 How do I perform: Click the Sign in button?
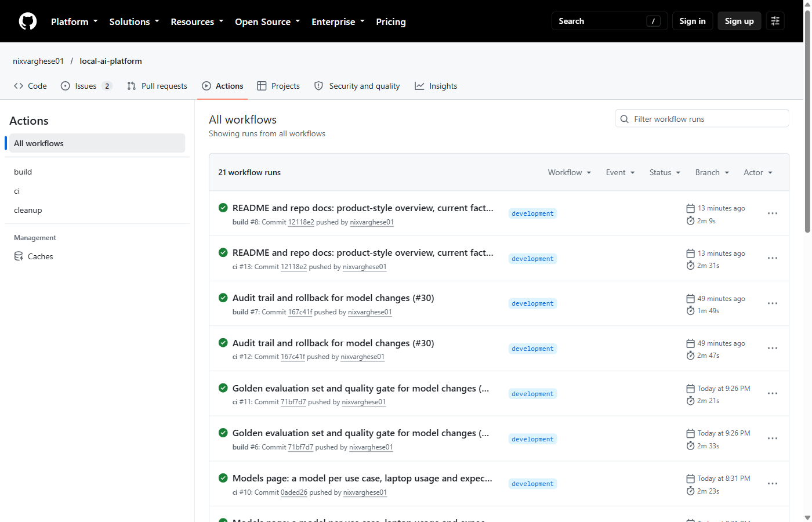[x=693, y=21]
